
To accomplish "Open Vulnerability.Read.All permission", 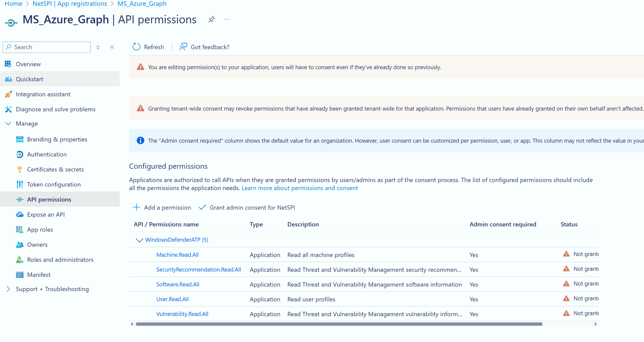I will click(x=182, y=314).
